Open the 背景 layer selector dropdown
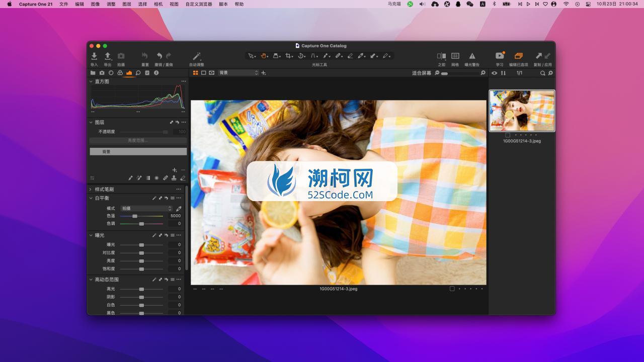The image size is (644, 362). coord(238,73)
